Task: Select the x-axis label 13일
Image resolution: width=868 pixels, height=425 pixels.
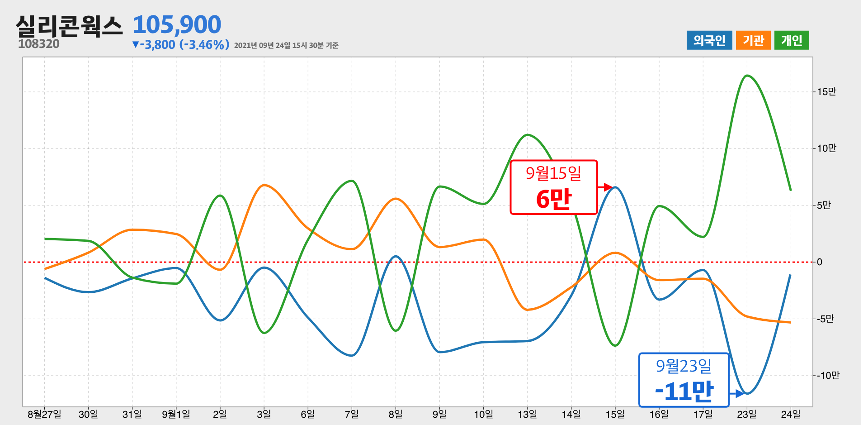Action: click(x=527, y=414)
